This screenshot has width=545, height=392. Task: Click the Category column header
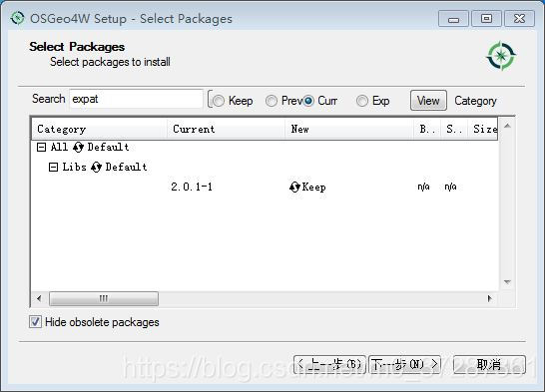coord(100,129)
